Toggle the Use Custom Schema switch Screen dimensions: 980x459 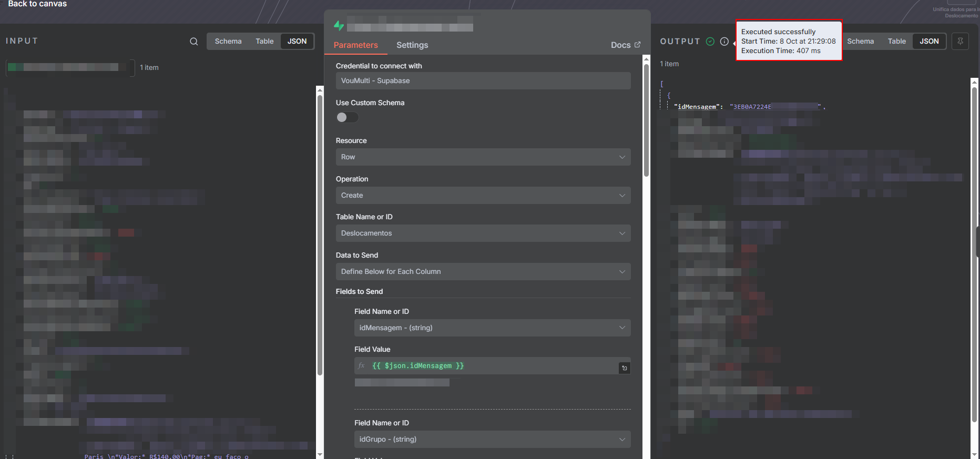[347, 117]
